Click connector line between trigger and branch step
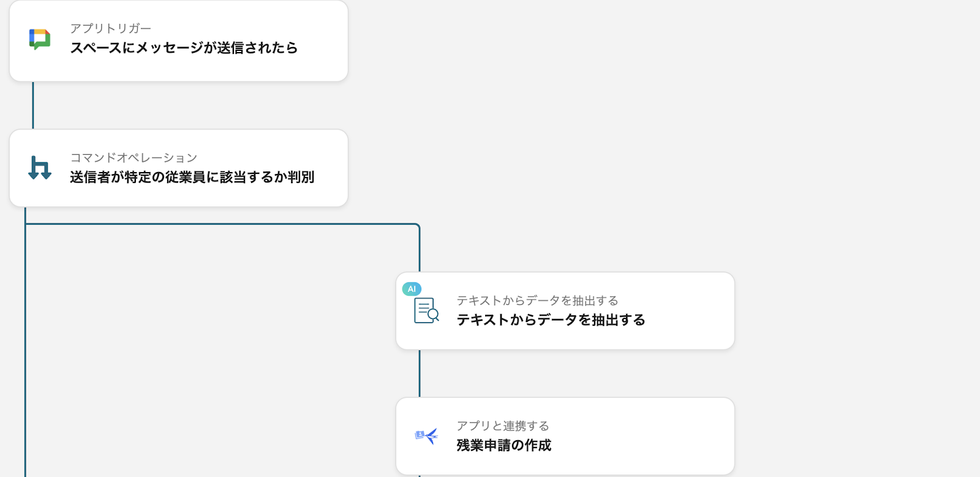The image size is (980, 477). pos(33,105)
